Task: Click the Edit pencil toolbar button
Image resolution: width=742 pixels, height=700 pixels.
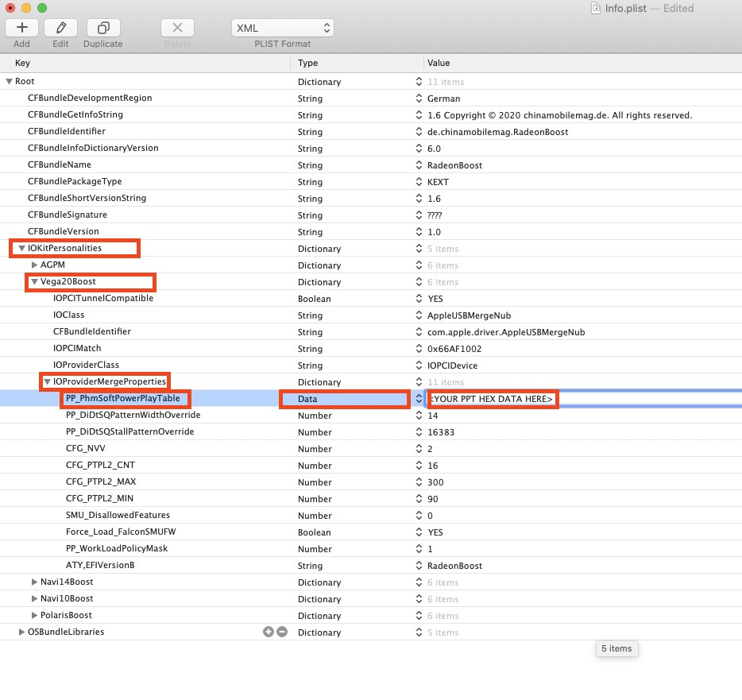Action: [x=60, y=28]
